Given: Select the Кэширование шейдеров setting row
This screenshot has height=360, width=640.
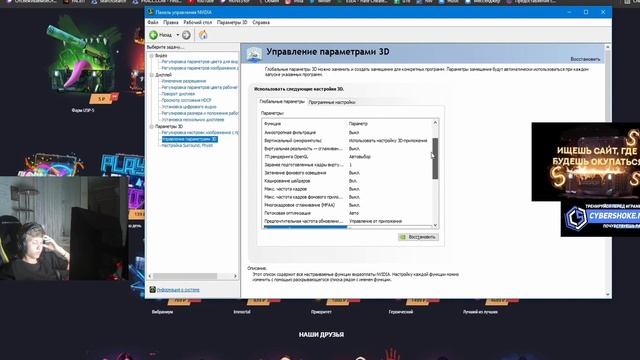Looking at the screenshot, I should tap(347, 181).
